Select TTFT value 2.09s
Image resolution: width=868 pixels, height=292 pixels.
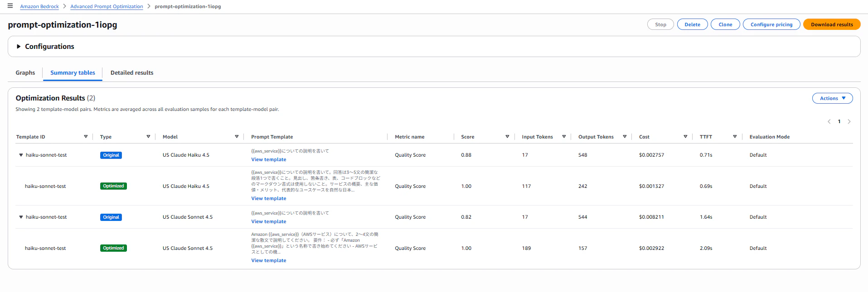706,249
